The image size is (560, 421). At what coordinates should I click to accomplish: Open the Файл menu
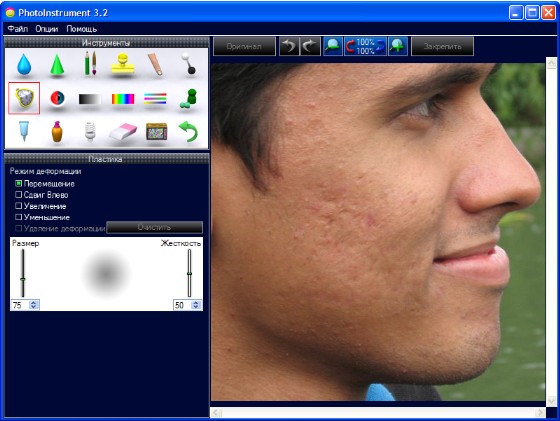[x=18, y=29]
